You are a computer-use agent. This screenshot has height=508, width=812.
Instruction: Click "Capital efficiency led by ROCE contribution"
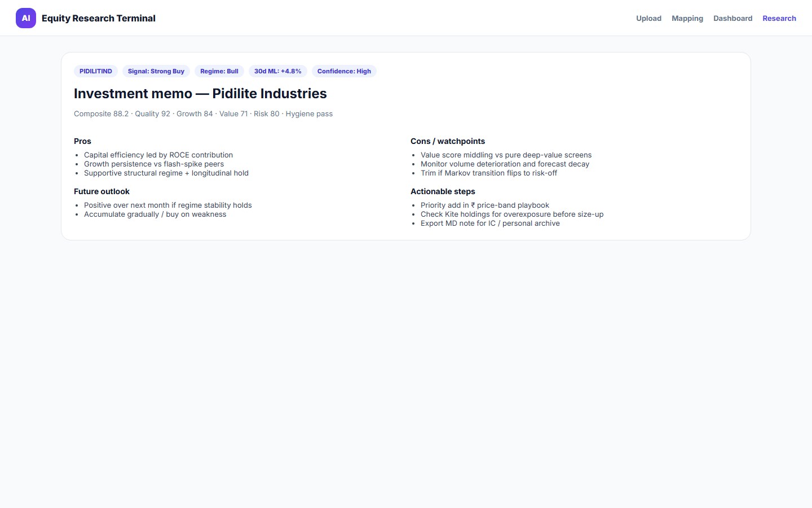coord(158,155)
